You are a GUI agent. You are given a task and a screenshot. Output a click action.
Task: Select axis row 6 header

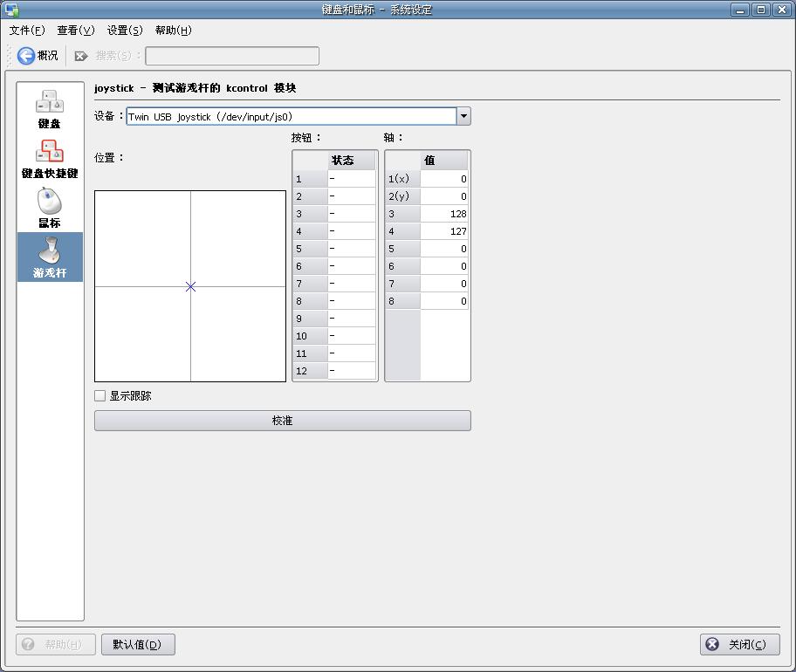click(x=403, y=266)
